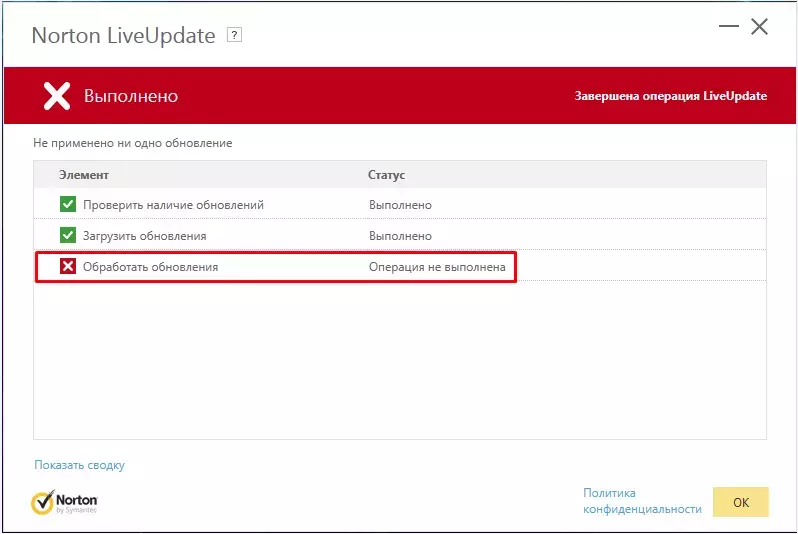This screenshot has width=798, height=534.
Task: Click the Элемент column header
Action: [x=83, y=175]
